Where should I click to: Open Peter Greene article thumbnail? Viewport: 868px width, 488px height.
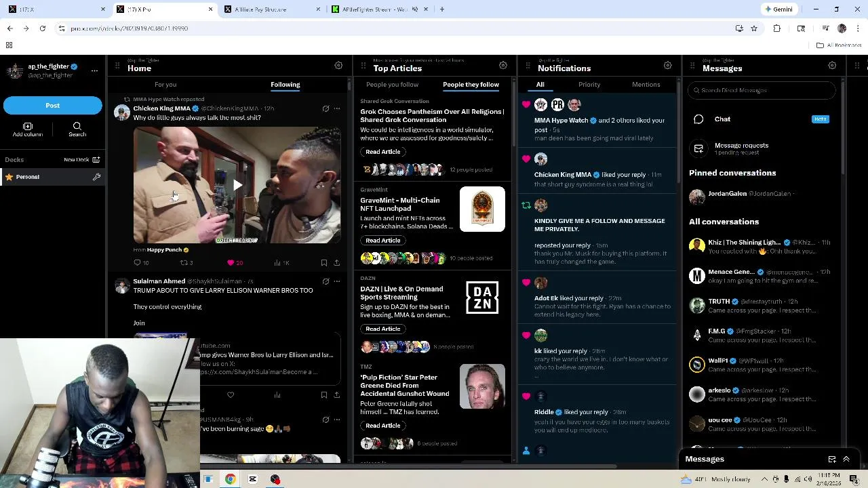[482, 387]
